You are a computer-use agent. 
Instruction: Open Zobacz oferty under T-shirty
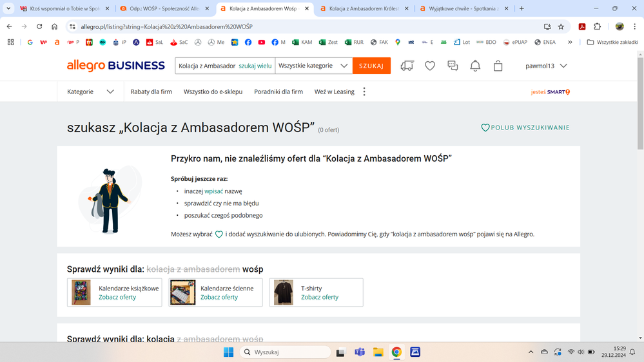point(320,297)
